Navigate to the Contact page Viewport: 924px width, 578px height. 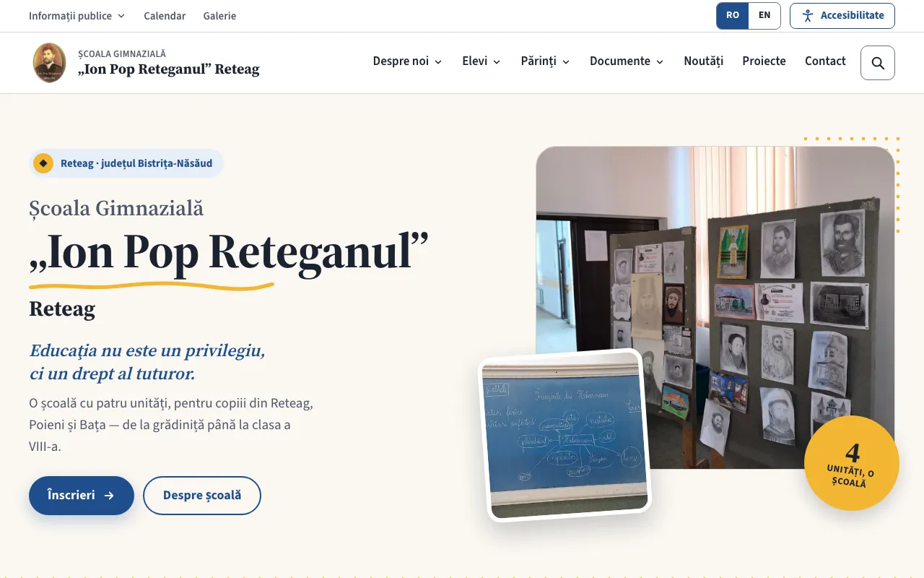(825, 61)
